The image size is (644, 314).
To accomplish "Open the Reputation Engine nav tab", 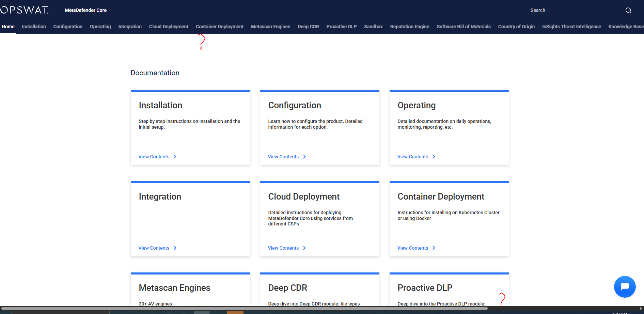I will coord(410,27).
